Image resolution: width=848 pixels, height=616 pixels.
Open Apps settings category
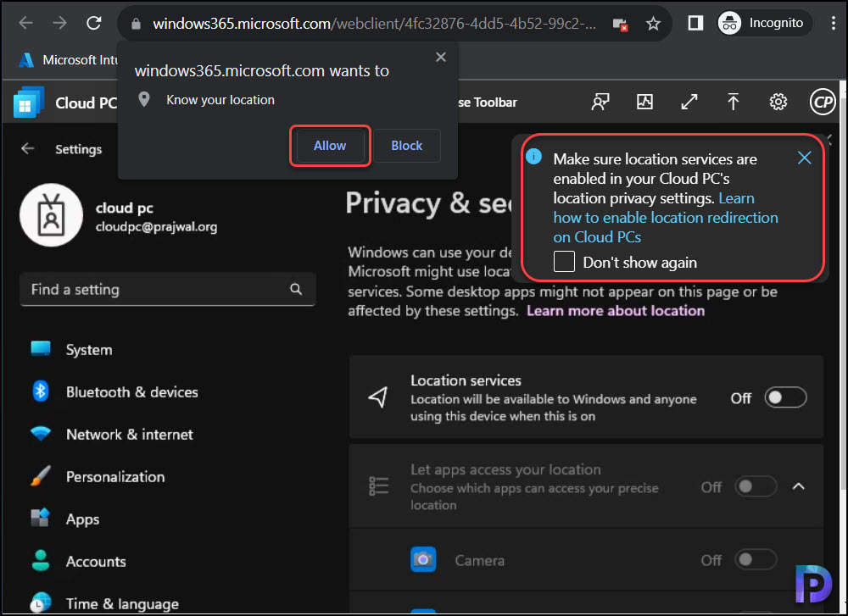(x=82, y=519)
